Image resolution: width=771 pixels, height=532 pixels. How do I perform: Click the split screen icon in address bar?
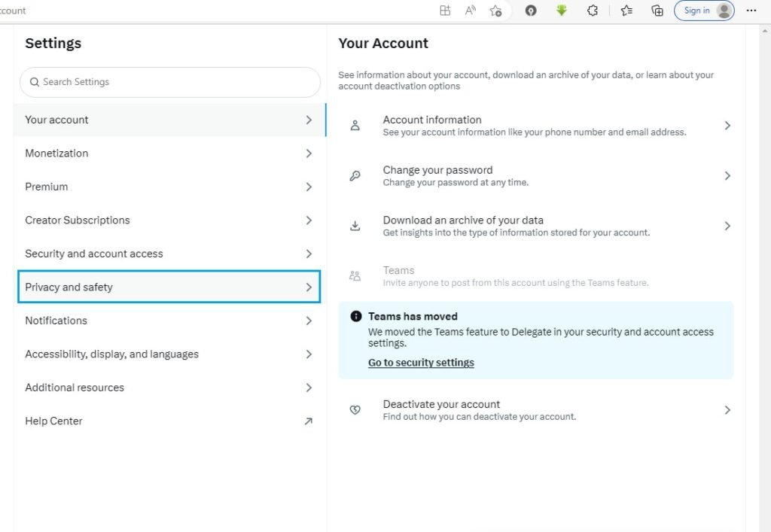coord(445,11)
